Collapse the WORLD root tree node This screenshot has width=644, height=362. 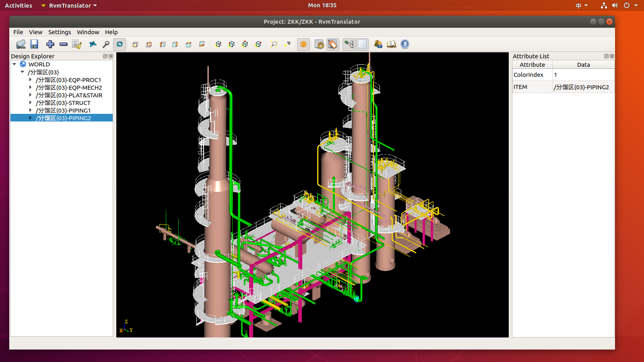click(x=14, y=64)
